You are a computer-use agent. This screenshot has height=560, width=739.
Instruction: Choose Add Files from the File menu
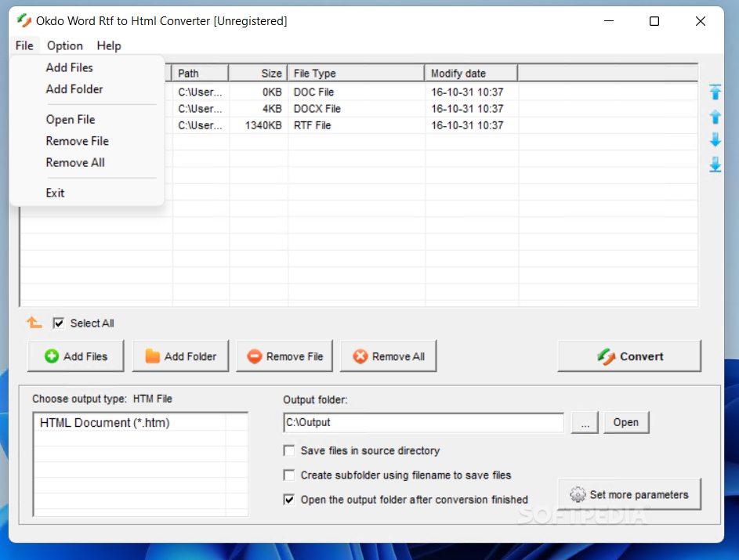click(x=87, y=68)
